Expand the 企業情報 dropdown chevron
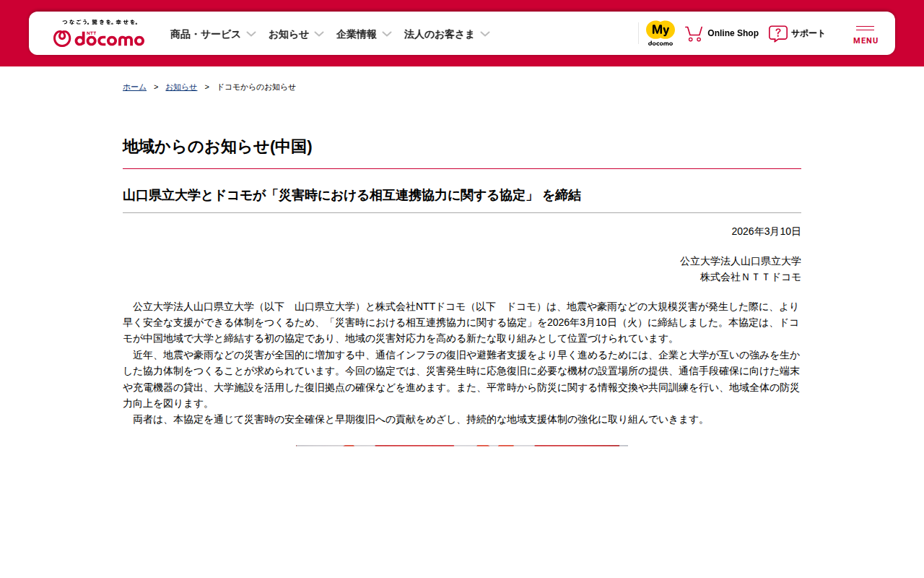 [x=387, y=34]
